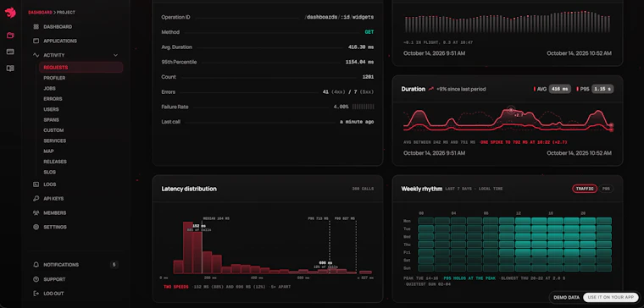Click the 'a minute ago' last call
Screen dimensions: 644x308
click(357, 122)
